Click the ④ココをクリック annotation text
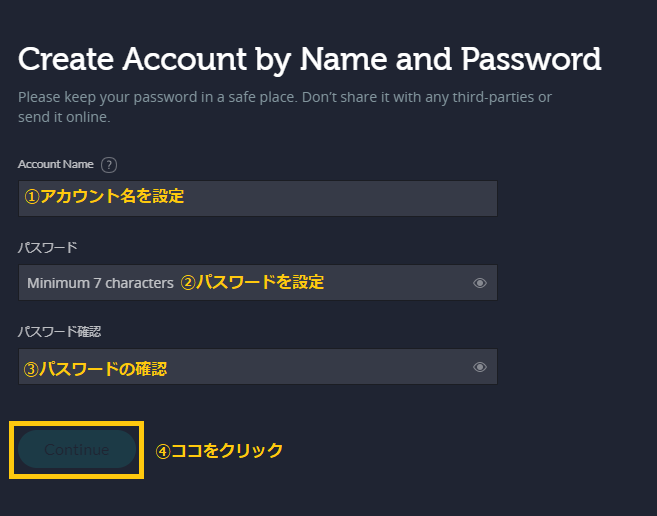Viewport: 657px width, 516px height. click(219, 451)
